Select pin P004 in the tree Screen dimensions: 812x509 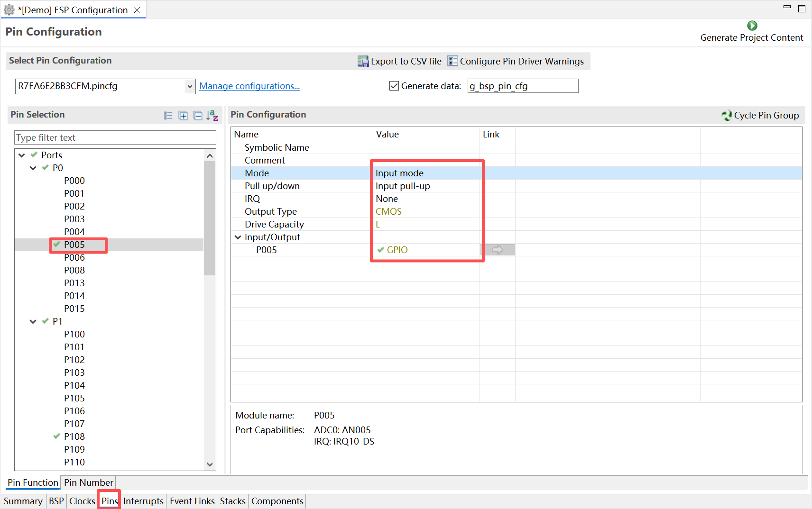(74, 232)
